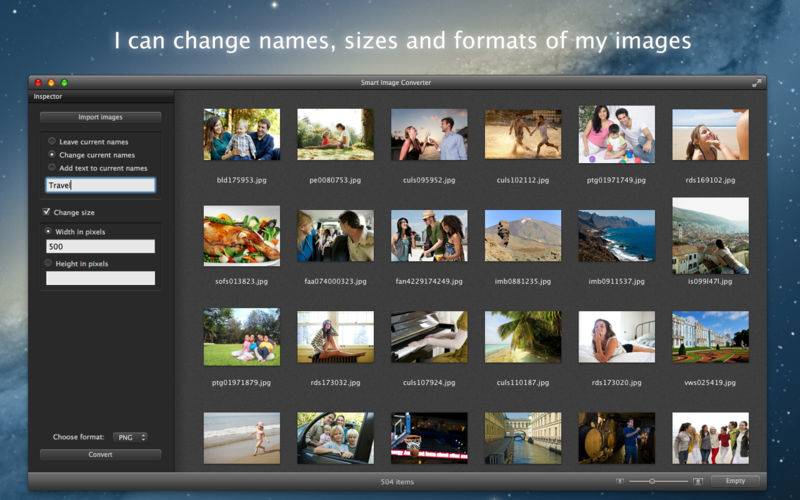Toggle the Change size checkbox
Image resolution: width=800 pixels, height=500 pixels.
tap(46, 212)
